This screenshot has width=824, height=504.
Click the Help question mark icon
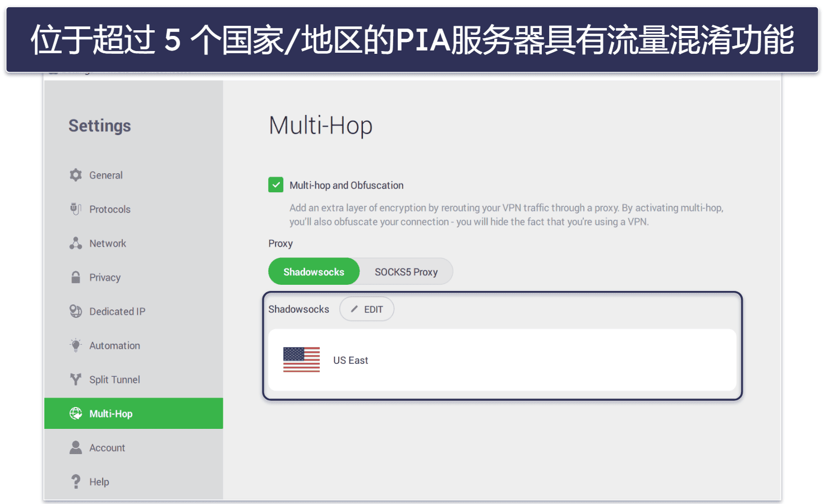76,482
